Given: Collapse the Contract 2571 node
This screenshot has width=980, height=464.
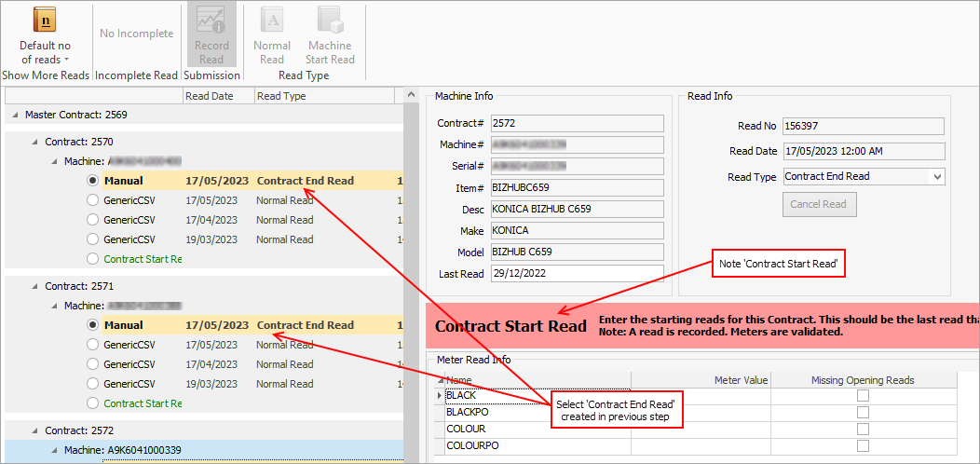Looking at the screenshot, I should pyautogui.click(x=35, y=286).
